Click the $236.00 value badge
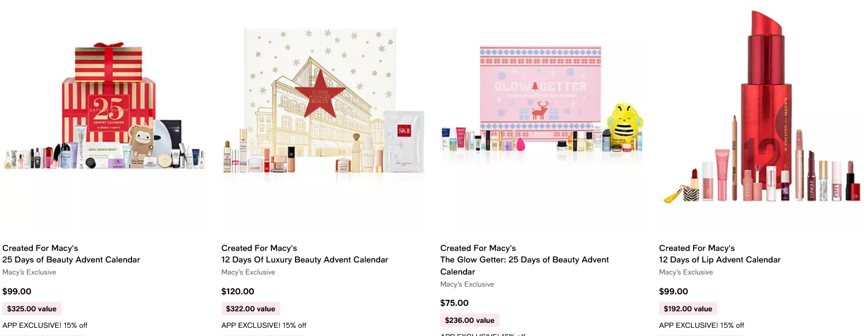The image size is (868, 336). point(469,320)
